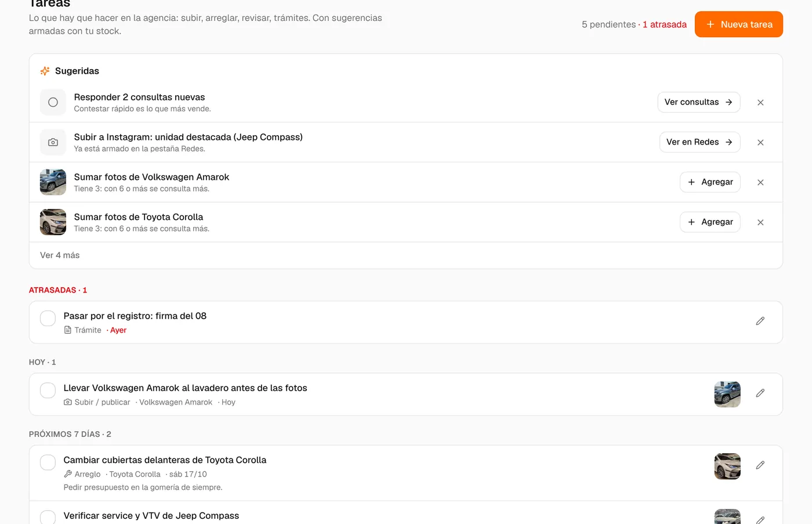Image resolution: width=812 pixels, height=524 pixels.
Task: Edit the Llevar Volkswagen Amarok al lavadero task
Action: pyautogui.click(x=760, y=393)
